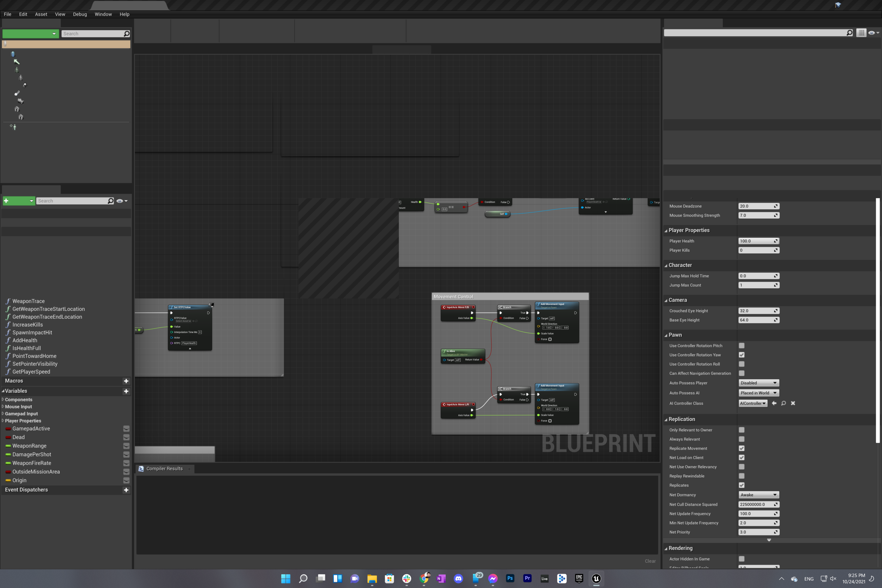Uncheck Net Load on Client
This screenshot has height=588, width=882.
742,458
